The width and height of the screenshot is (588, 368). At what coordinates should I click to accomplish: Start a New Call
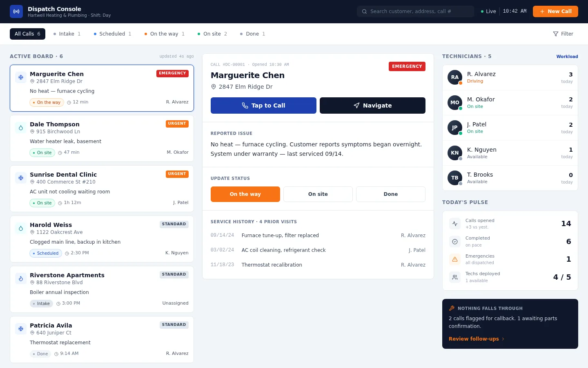555,11
